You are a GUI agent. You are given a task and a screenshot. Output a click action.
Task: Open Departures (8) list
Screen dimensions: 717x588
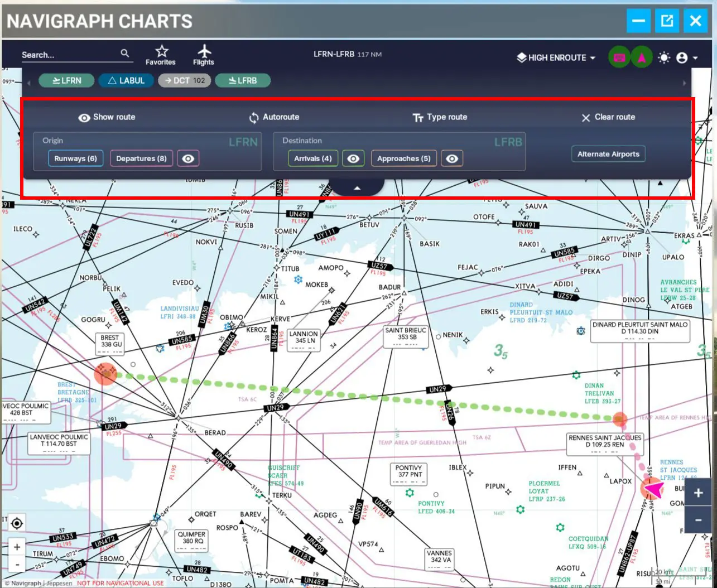(141, 158)
